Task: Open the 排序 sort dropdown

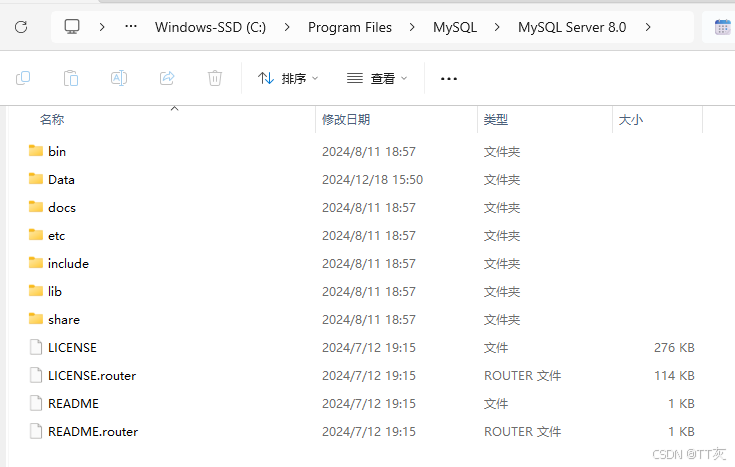Action: pyautogui.click(x=288, y=78)
